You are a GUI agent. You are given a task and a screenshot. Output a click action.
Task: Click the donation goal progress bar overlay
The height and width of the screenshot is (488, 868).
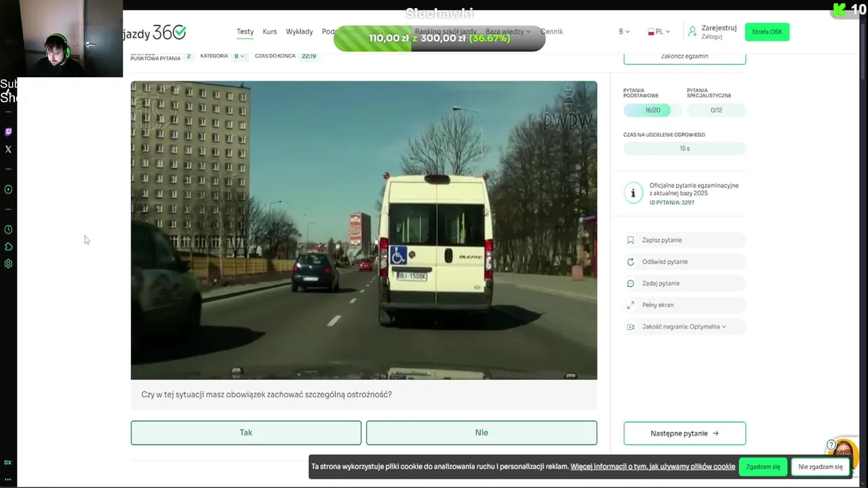(439, 38)
